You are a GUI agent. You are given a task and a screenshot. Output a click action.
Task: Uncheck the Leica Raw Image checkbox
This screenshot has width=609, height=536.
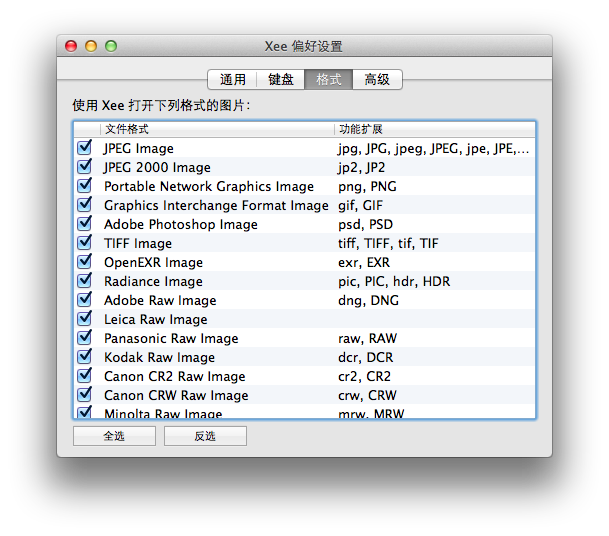84,319
